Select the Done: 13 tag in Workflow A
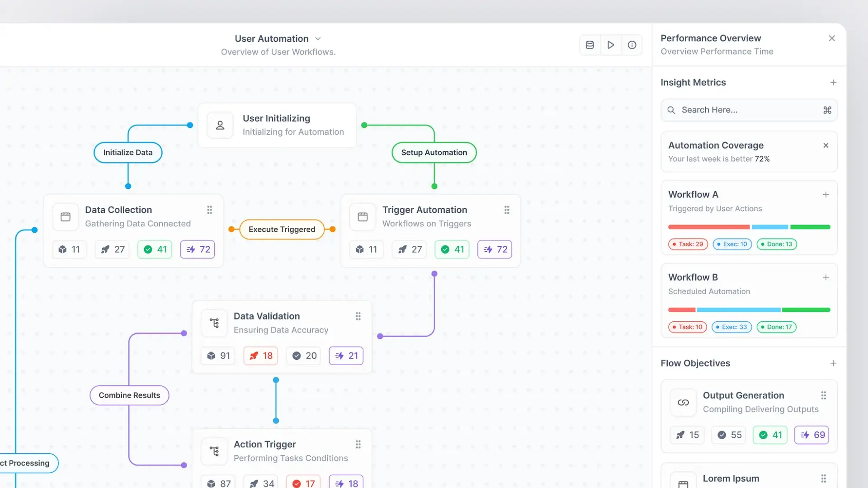The image size is (868, 488). tap(777, 244)
